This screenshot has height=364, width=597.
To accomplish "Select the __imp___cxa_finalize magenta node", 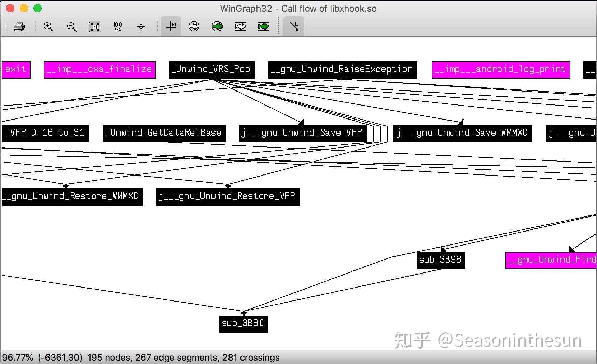I will [x=100, y=70].
